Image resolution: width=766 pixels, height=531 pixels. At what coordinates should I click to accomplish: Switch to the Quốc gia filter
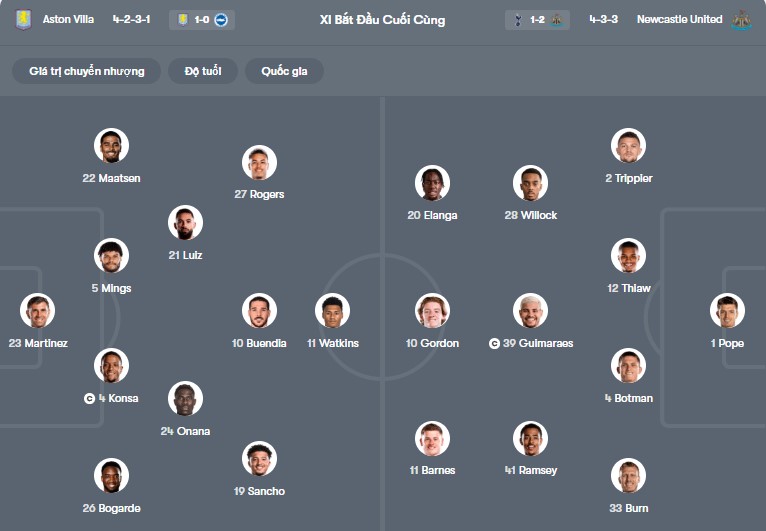[x=285, y=71]
